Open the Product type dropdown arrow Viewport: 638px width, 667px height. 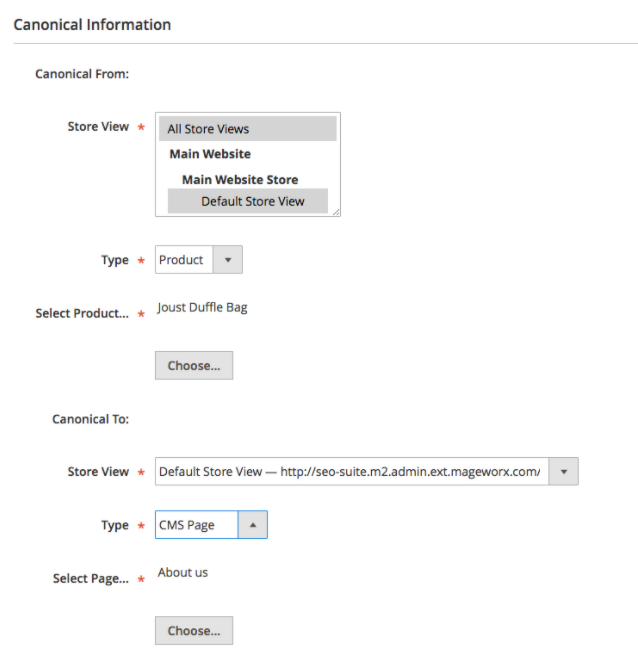click(x=227, y=260)
